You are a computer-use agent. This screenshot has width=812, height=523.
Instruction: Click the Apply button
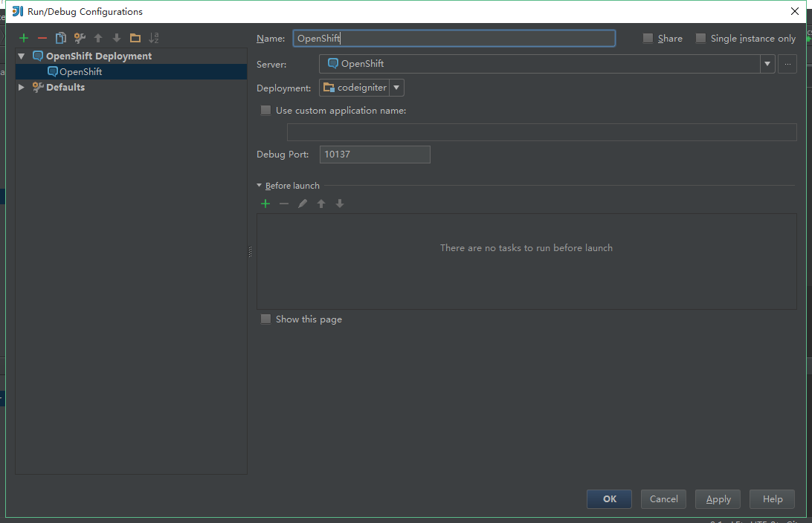[718, 499]
